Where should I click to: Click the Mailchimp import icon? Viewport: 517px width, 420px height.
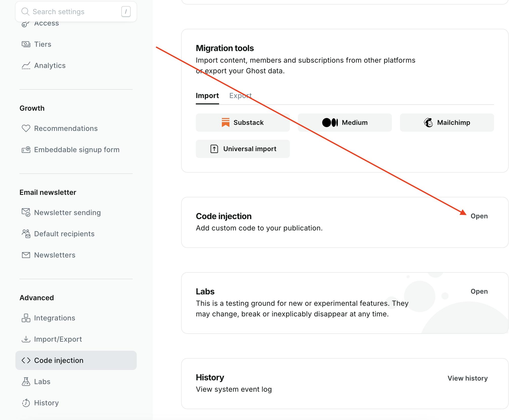428,123
